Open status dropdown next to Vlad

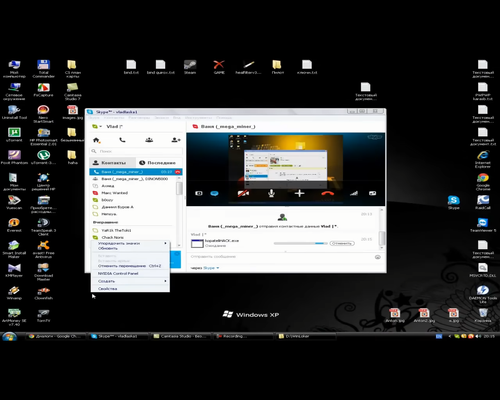coord(97,127)
